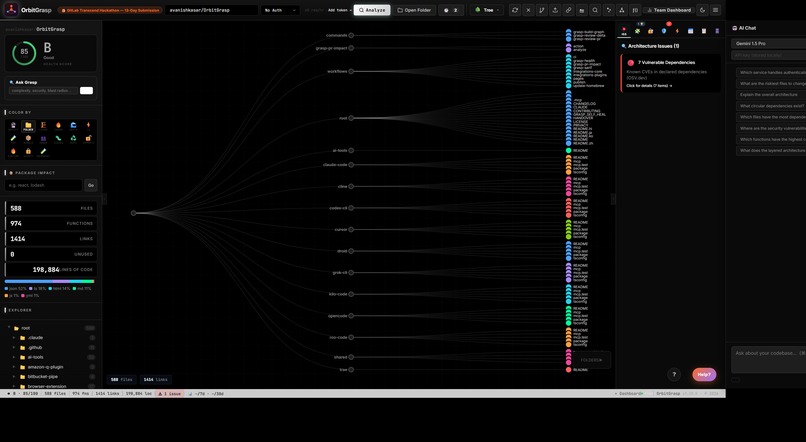Click the '1414 links' chip on the canvas
The image size is (806, 442).
155,380
